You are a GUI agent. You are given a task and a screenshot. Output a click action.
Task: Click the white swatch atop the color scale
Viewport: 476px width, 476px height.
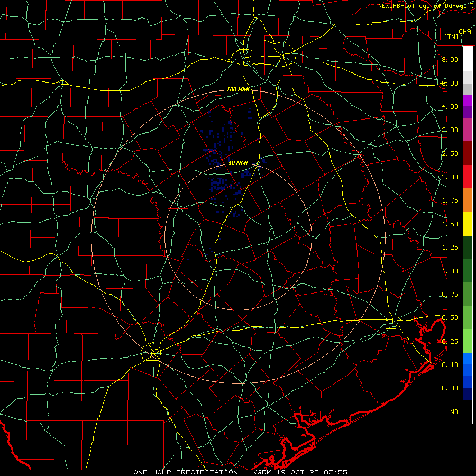467,59
